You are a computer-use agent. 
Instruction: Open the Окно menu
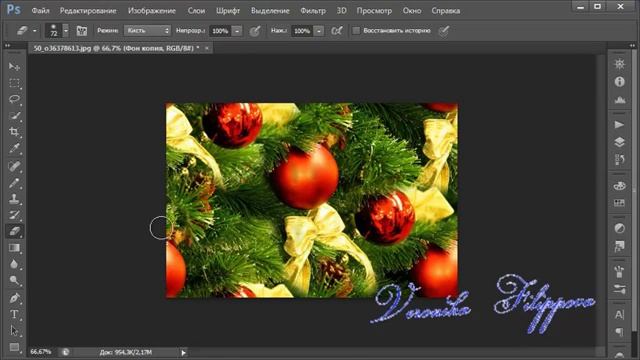[412, 11]
